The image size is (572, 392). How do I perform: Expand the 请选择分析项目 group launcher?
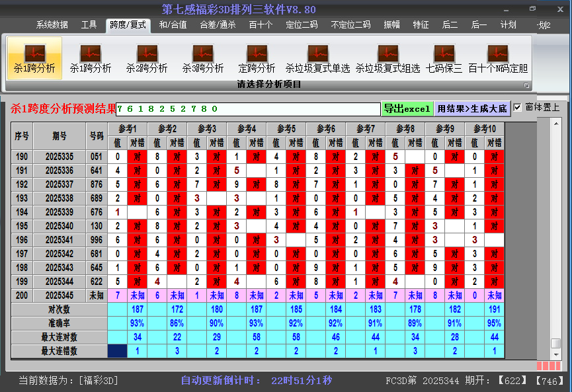tap(527, 85)
